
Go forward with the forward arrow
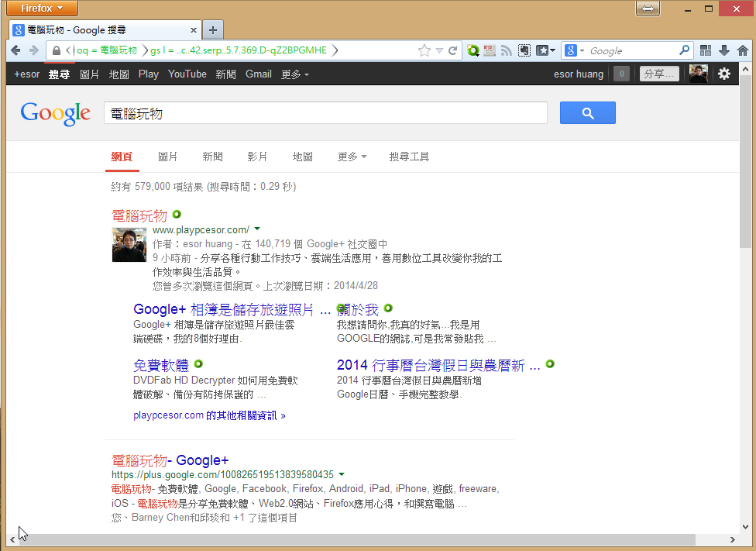[34, 50]
